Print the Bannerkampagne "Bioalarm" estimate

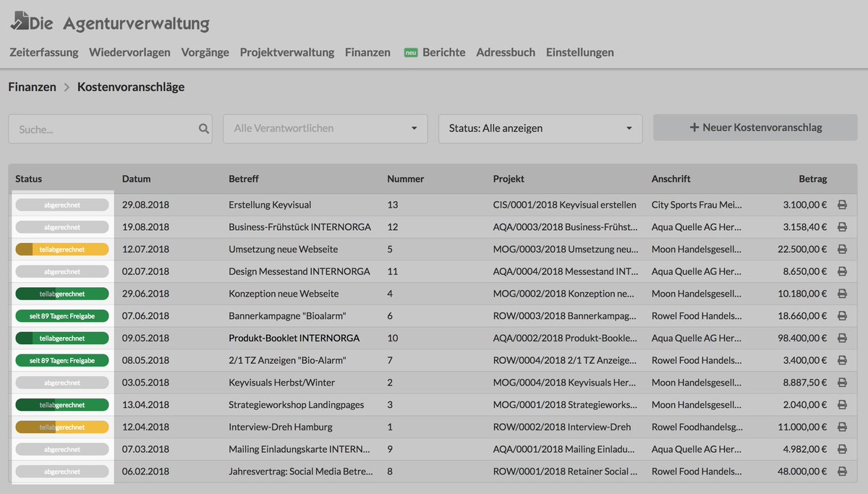pyautogui.click(x=842, y=316)
